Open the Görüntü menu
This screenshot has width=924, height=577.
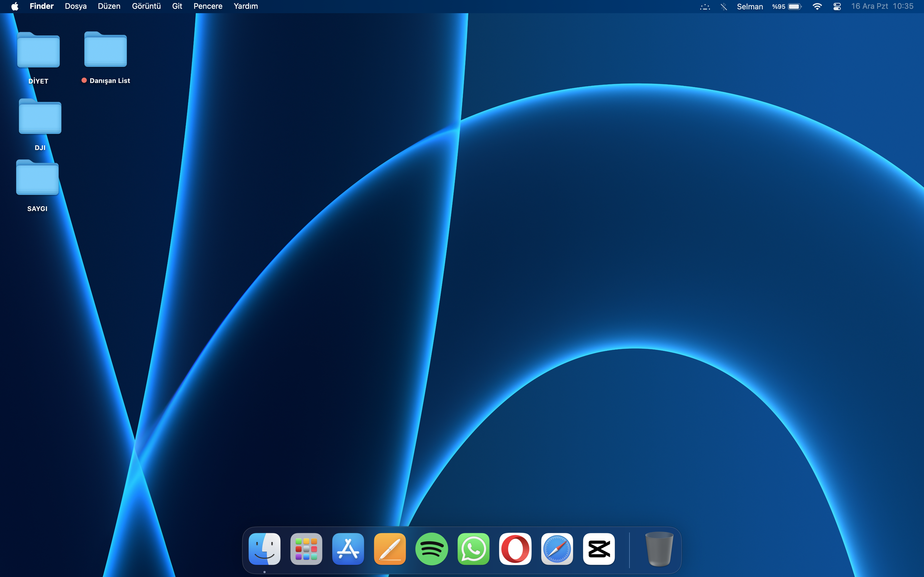pyautogui.click(x=146, y=7)
